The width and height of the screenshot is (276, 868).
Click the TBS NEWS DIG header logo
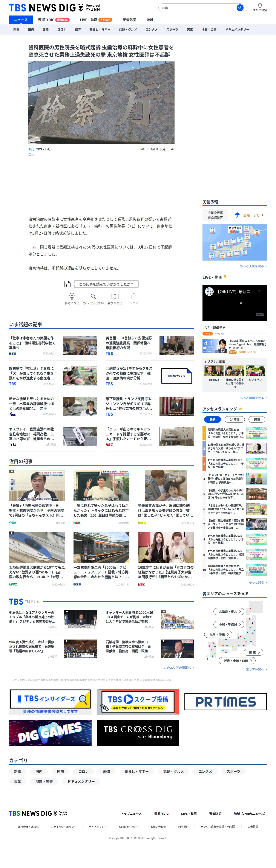pos(54,7)
